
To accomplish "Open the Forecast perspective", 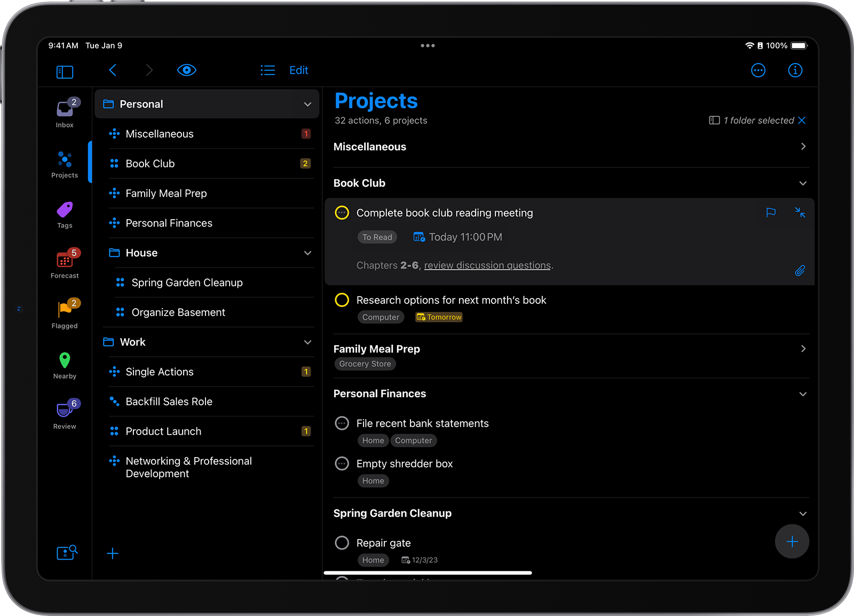I will (x=64, y=262).
